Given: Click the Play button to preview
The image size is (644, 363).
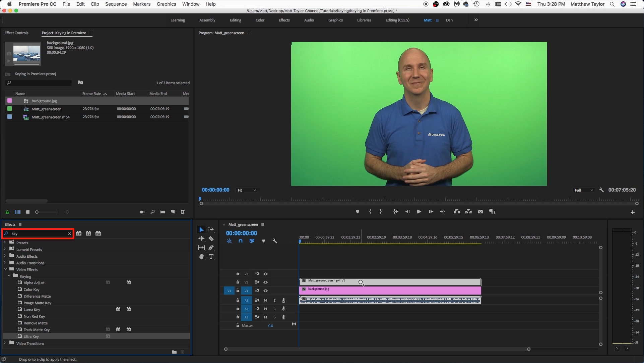Looking at the screenshot, I should [419, 212].
